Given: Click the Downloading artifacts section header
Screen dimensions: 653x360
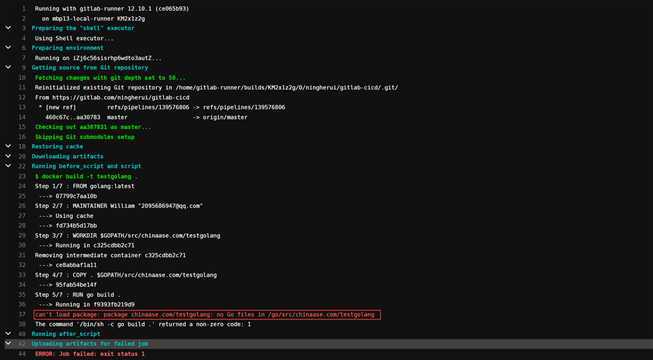Looking at the screenshot, I should point(67,156).
